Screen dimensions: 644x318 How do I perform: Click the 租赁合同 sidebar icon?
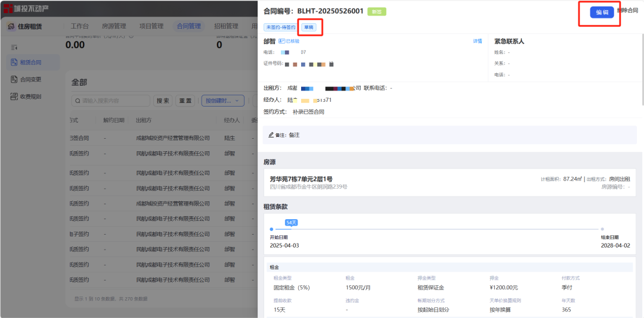click(x=14, y=62)
